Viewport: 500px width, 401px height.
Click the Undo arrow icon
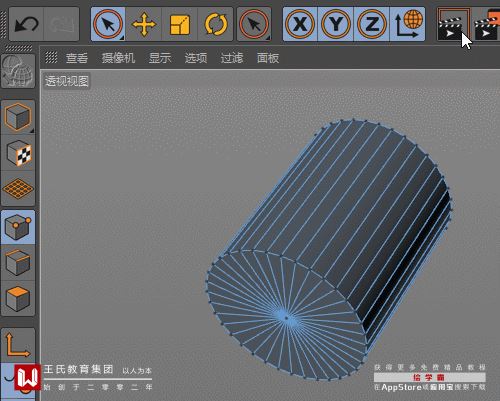tap(26, 24)
